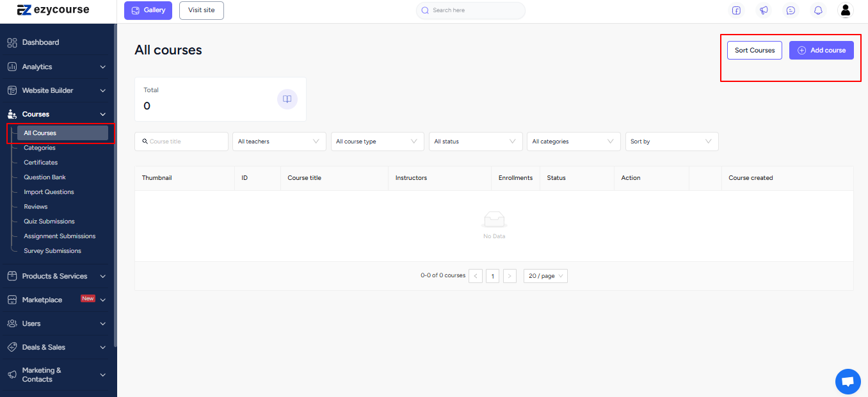868x397 pixels.
Task: Expand the Deals & Sales chevron
Action: coord(103,347)
